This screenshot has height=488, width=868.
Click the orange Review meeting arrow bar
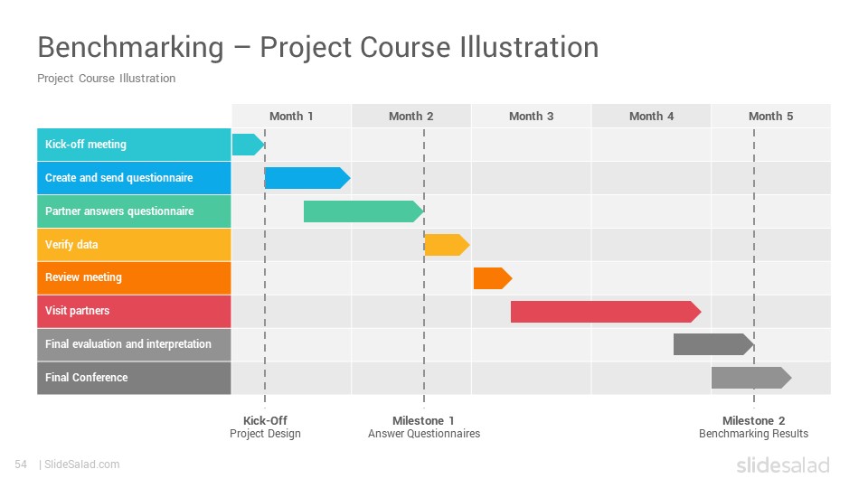tap(493, 278)
